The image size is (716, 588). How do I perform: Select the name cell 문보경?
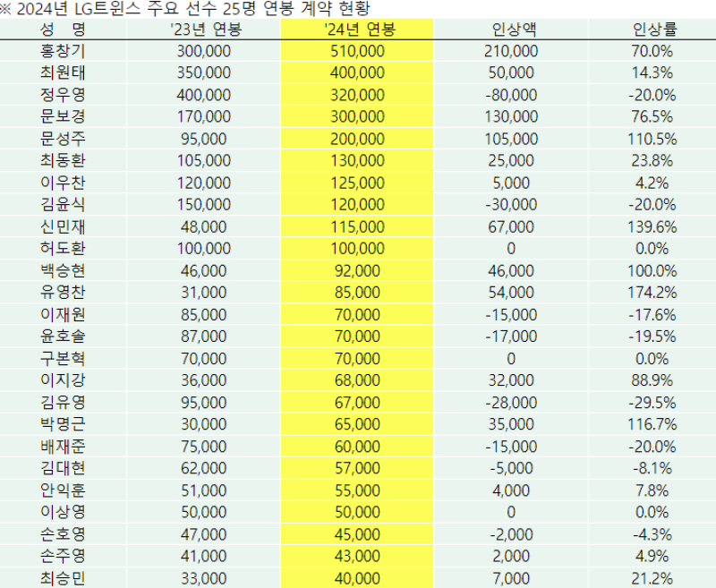click(x=63, y=116)
